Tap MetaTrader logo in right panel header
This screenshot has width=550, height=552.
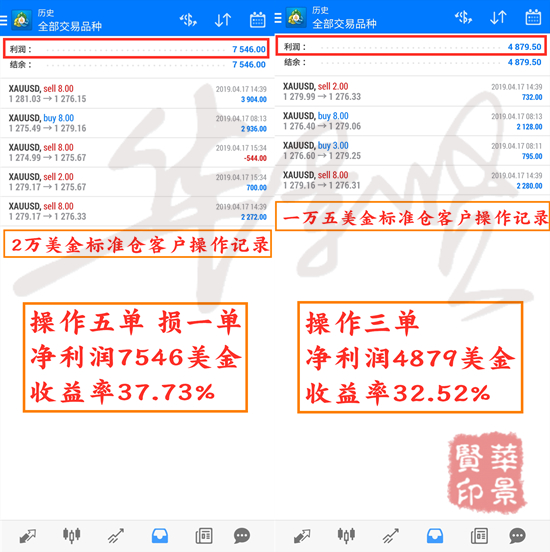(x=296, y=18)
